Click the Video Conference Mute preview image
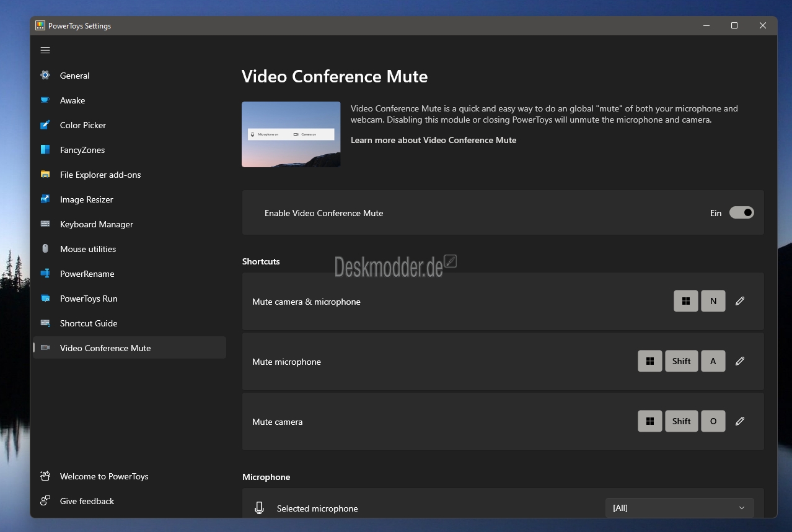 pos(291,134)
